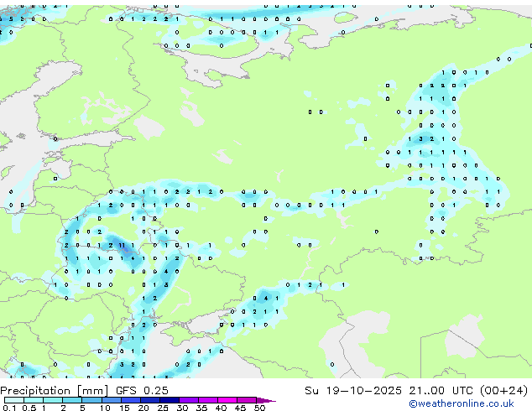Pick the 15–20 mm legend swatch

click(130, 400)
